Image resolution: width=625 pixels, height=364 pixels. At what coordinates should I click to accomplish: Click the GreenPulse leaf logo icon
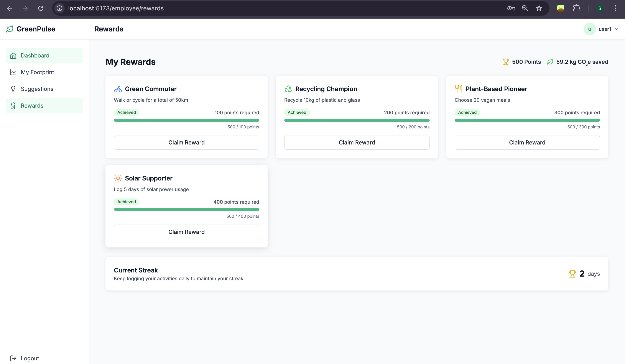tap(10, 29)
